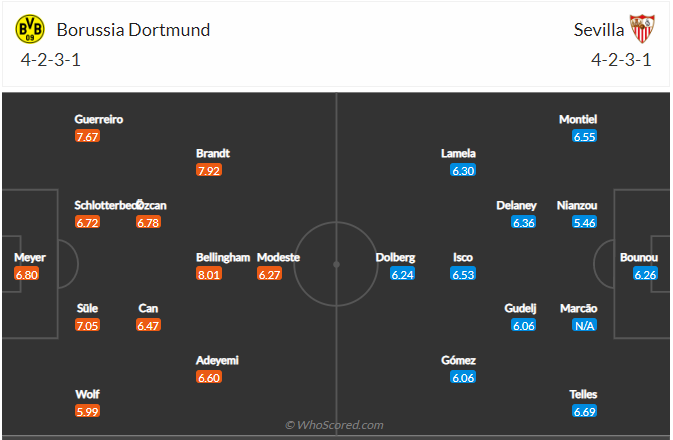This screenshot has width=673, height=440.
Task: Click Brandt's 7.92 rating badge
Action: [x=208, y=170]
